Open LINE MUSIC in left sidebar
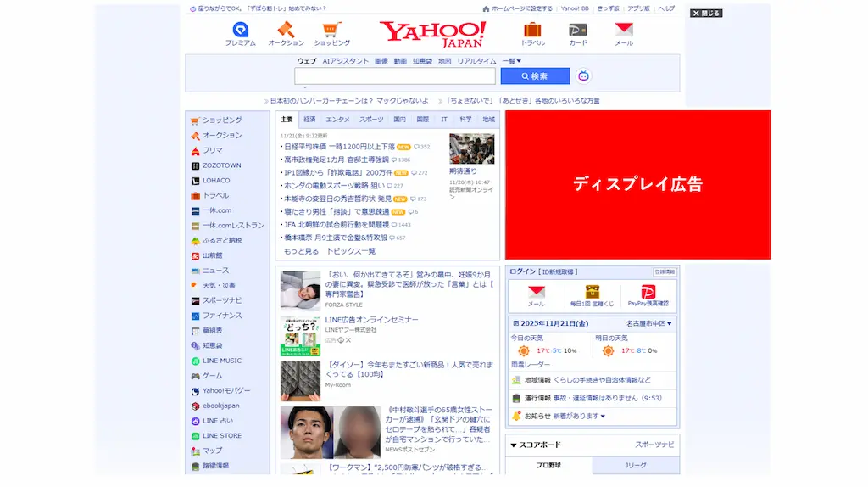Image resolution: width=868 pixels, height=487 pixels. click(221, 361)
